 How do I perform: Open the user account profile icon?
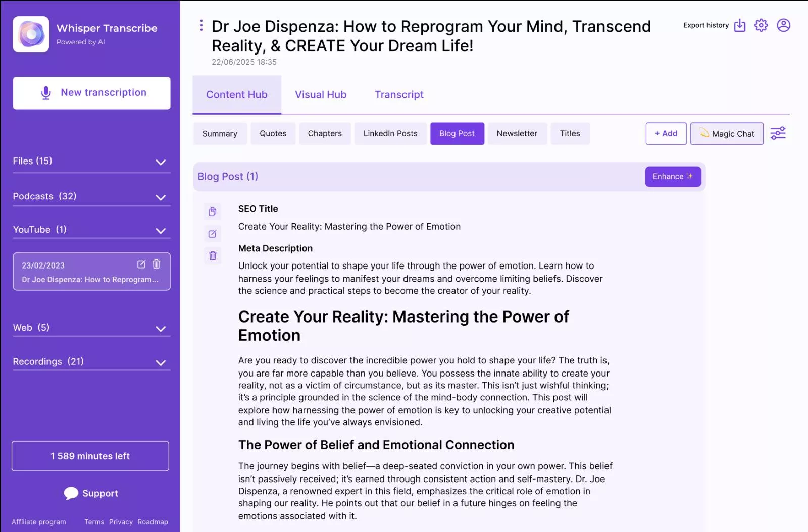[x=783, y=25]
